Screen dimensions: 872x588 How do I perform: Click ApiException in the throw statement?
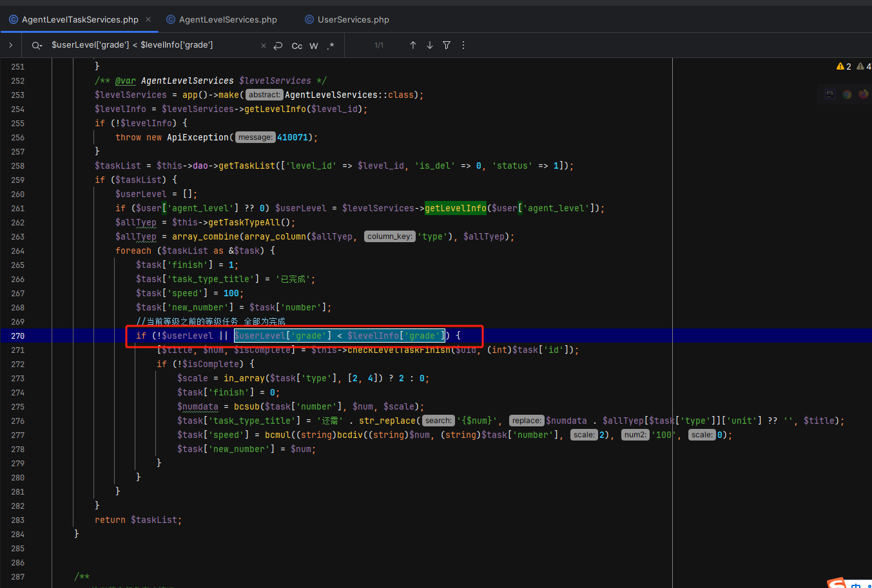point(198,137)
